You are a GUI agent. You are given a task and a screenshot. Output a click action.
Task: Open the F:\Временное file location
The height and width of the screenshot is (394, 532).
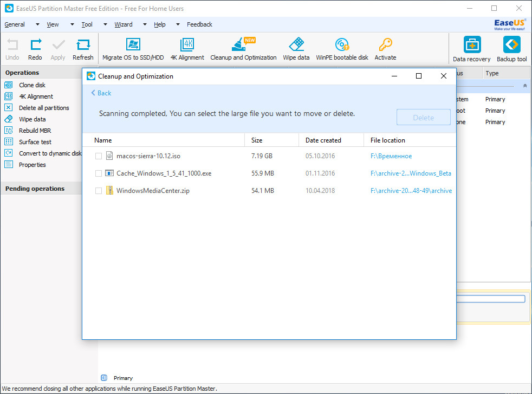[x=391, y=156]
